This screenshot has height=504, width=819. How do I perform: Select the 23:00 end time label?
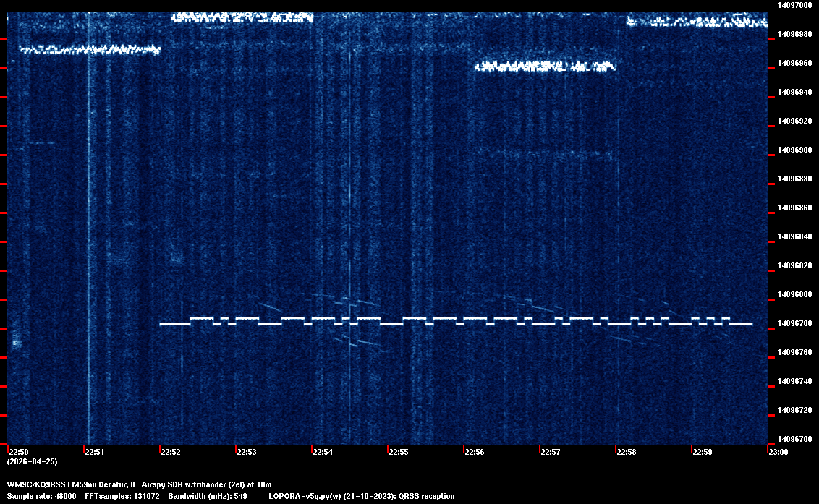click(x=778, y=453)
